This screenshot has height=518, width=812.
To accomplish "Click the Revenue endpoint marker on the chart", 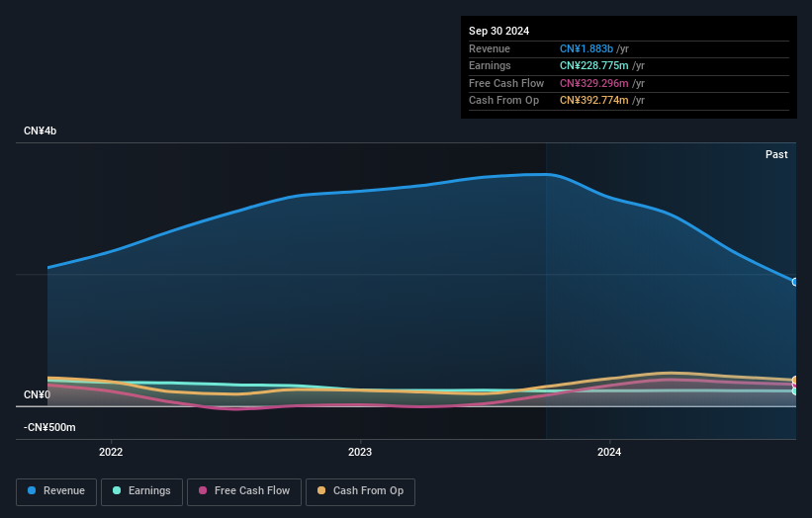I will click(795, 282).
